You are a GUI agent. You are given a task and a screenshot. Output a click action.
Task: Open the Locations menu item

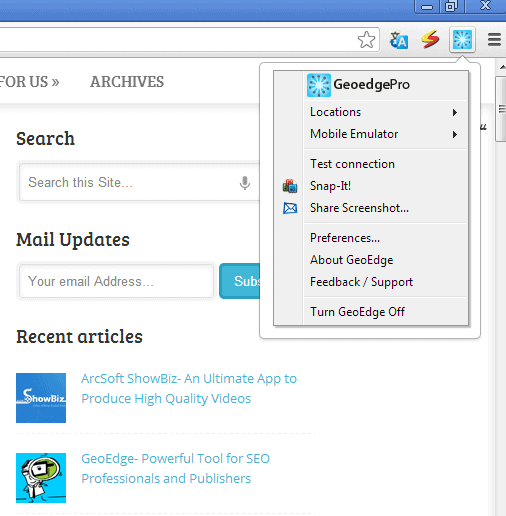pyautogui.click(x=385, y=112)
